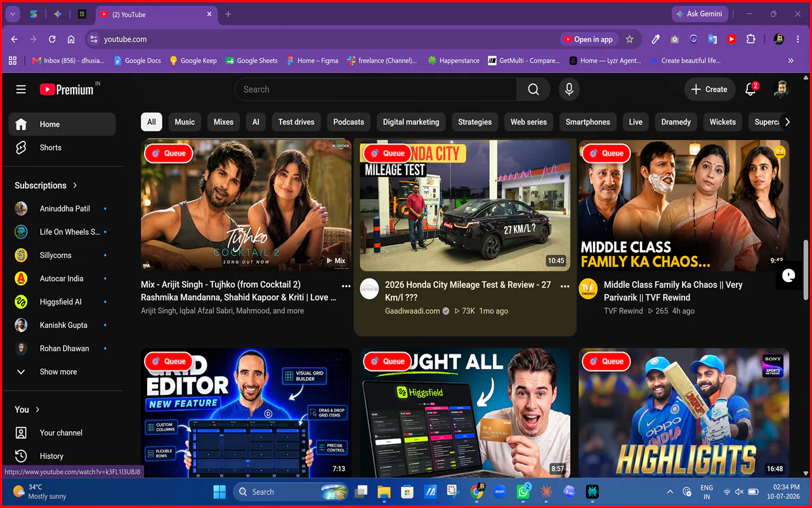Show hidden system tray icons
This screenshot has width=812, height=508.
pyautogui.click(x=670, y=491)
